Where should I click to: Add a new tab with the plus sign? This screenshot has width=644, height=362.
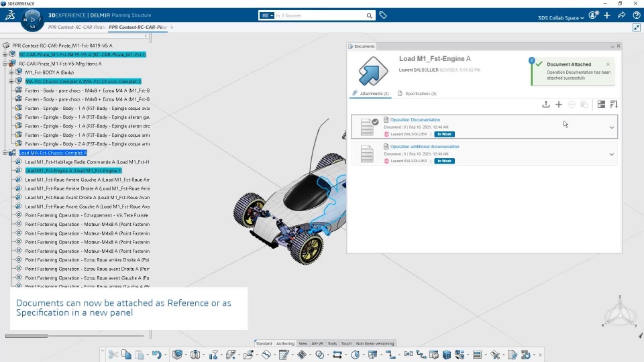coord(172,27)
